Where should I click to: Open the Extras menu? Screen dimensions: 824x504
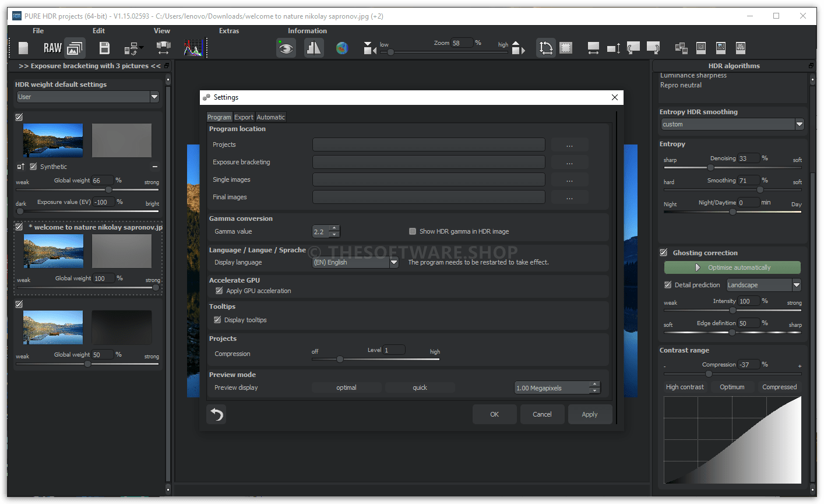[229, 31]
